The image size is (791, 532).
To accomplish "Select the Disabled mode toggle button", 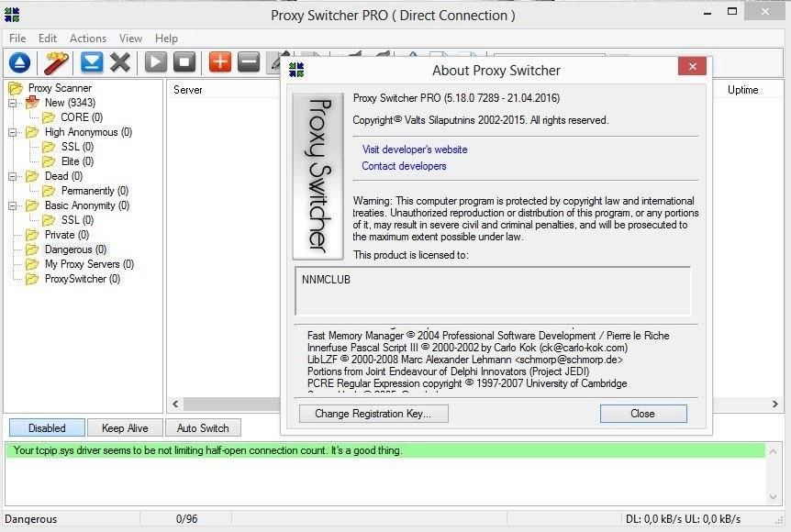I will click(x=47, y=428).
